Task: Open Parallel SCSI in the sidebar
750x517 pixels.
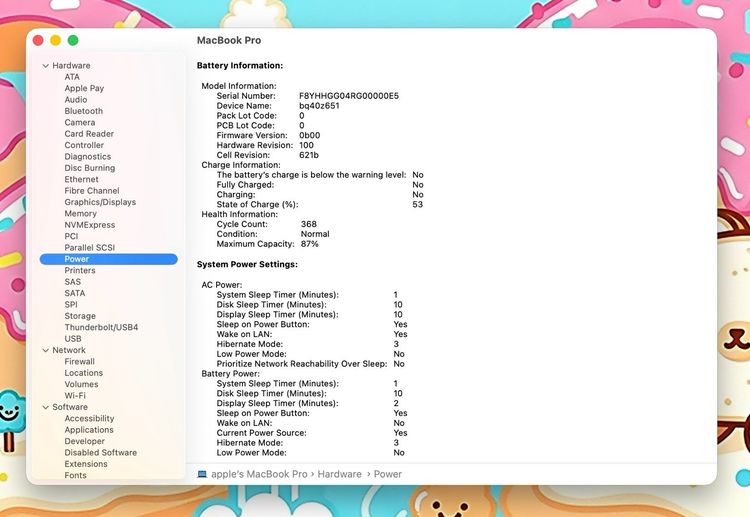Action: pos(90,248)
